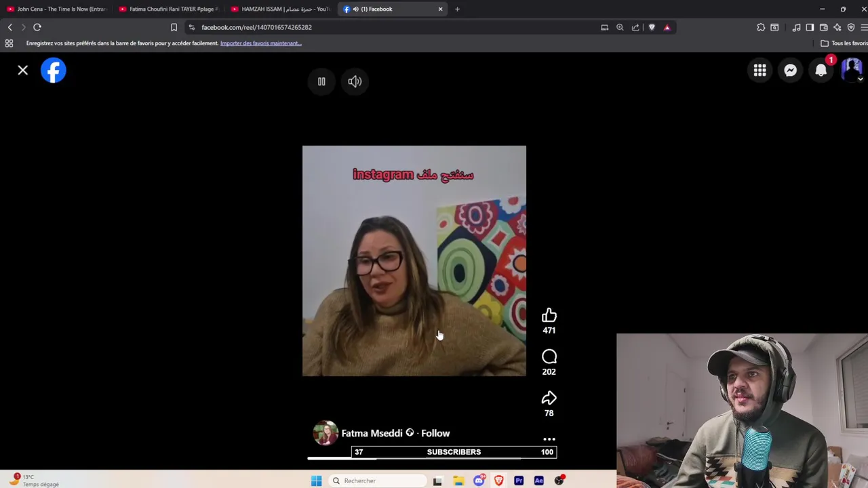The height and width of the screenshot is (488, 868).
Task: Open File Explorer from the taskbar
Action: point(458,481)
